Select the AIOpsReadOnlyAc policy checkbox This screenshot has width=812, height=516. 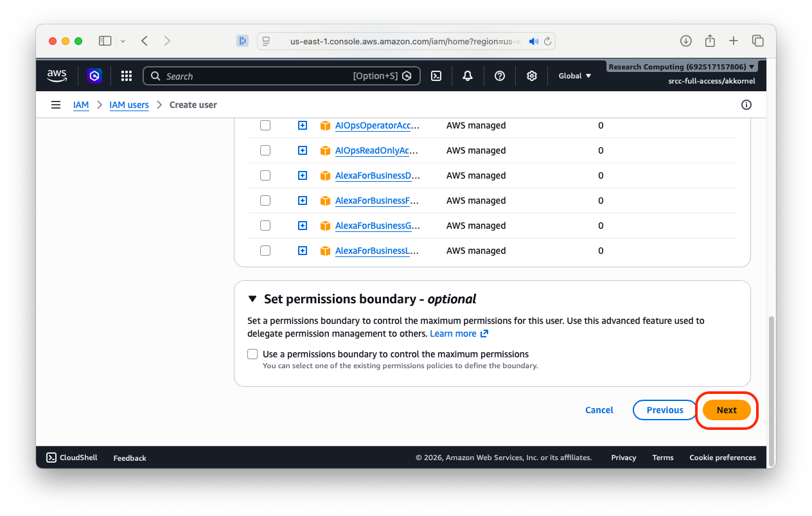[265, 150]
